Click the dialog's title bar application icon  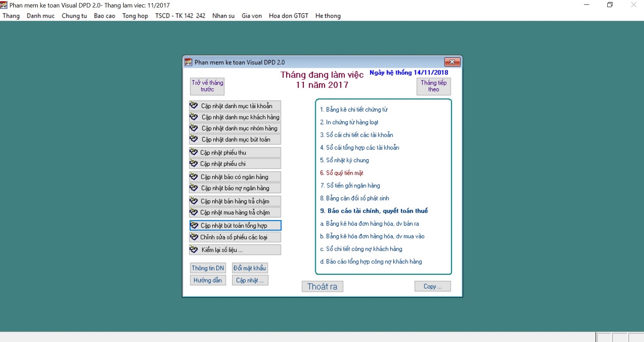coord(188,62)
